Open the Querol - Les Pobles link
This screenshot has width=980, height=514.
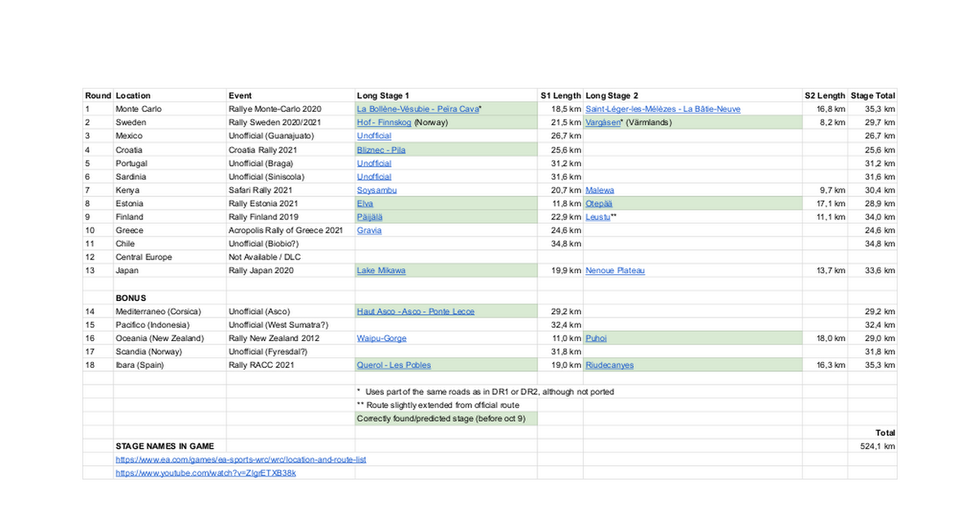coord(394,366)
